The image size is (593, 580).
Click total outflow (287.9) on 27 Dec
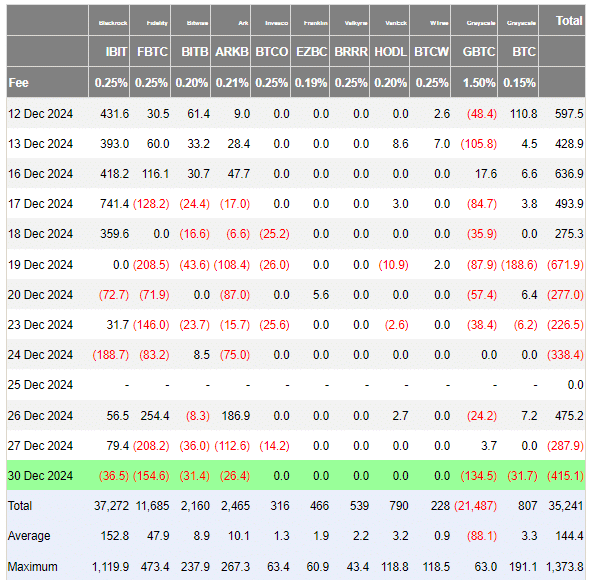(x=565, y=445)
